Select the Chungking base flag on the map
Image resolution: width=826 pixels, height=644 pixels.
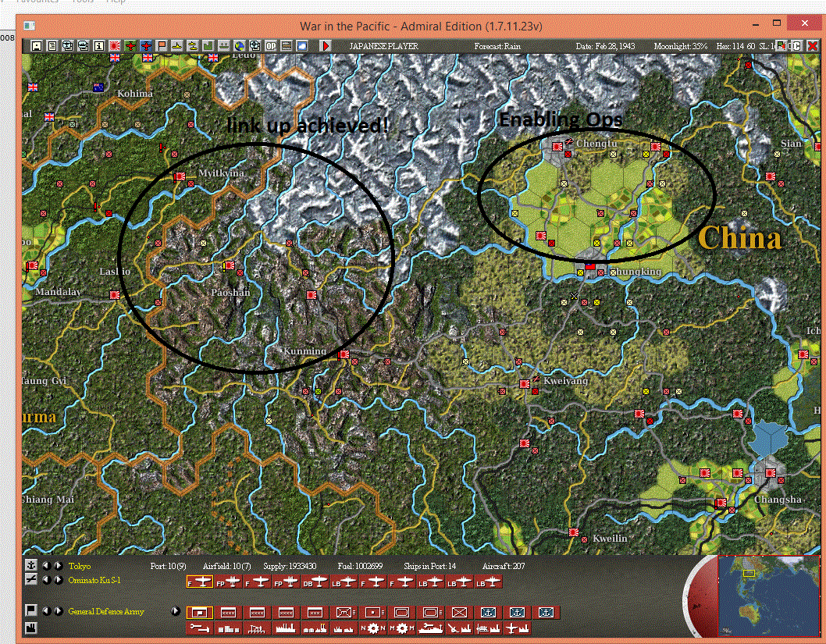coord(590,268)
